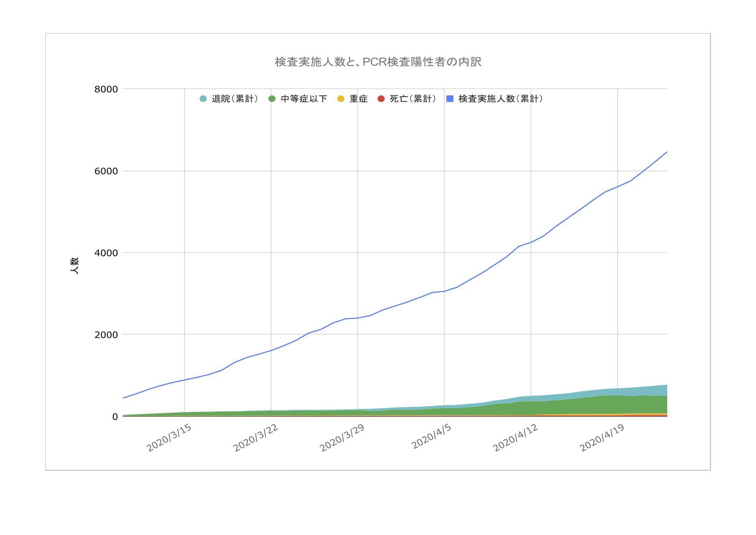Click the 2020/3/15 date axis label
Viewport: 756px width, 535px height.
point(169,438)
